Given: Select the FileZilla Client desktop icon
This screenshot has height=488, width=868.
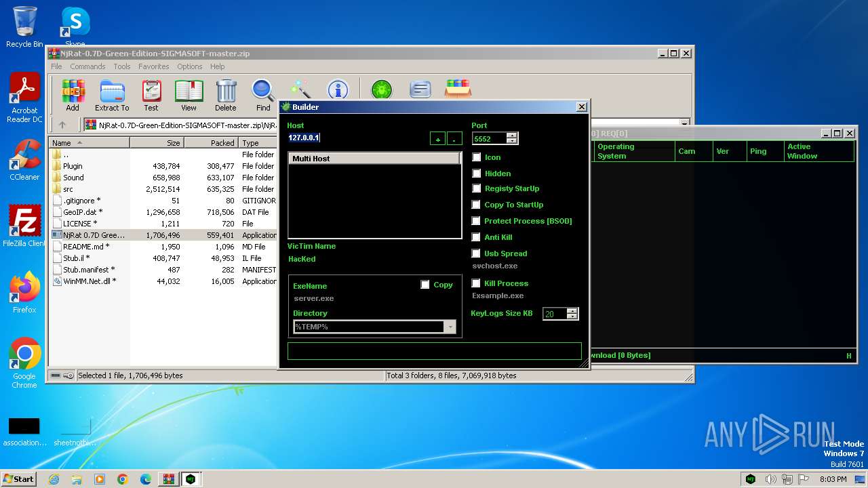Looking at the screenshot, I should [x=24, y=226].
